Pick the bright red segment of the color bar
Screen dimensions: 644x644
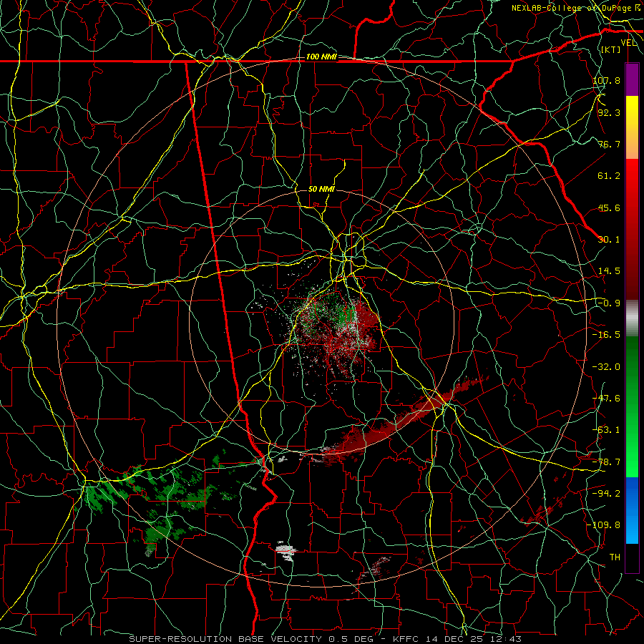click(x=632, y=230)
